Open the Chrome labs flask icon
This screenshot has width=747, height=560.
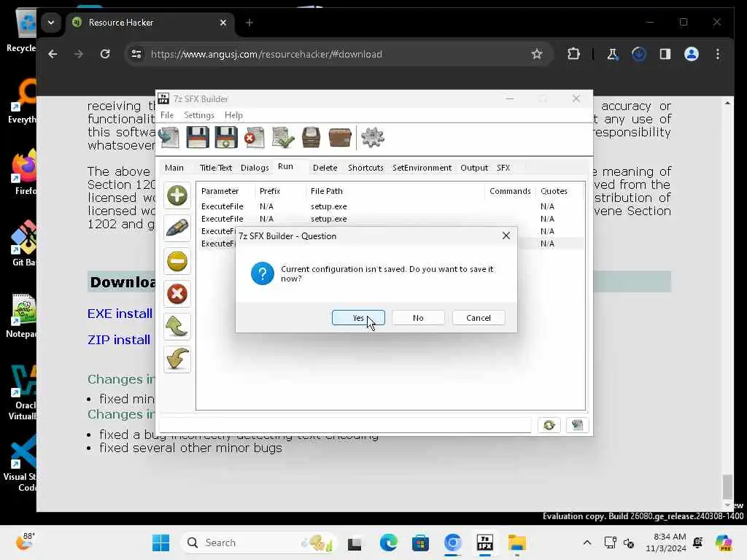point(612,54)
